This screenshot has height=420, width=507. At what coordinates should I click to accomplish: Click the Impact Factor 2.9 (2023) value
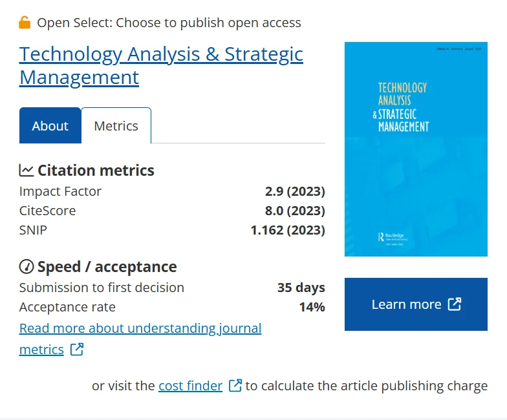pos(295,191)
